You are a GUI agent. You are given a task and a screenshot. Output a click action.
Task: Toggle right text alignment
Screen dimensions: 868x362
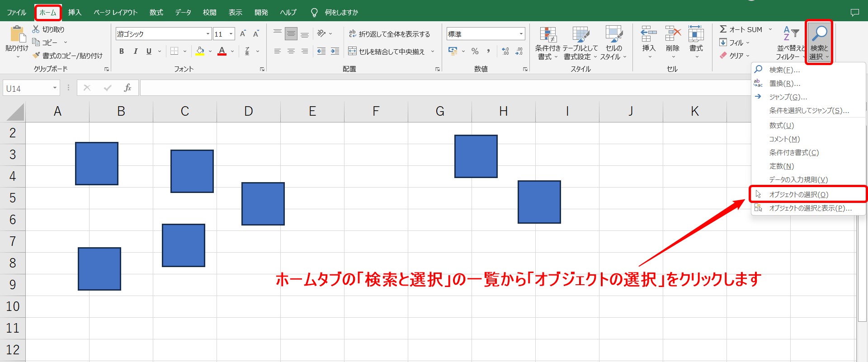click(x=305, y=52)
